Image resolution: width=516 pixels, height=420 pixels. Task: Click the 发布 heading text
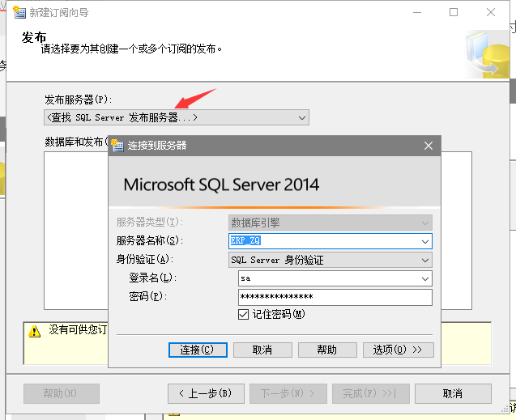(x=34, y=37)
